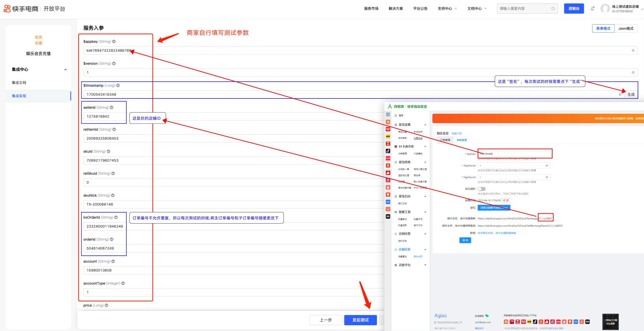Open 平台公告 in top navigation
Screen dimensions: 644x331
click(x=420, y=9)
